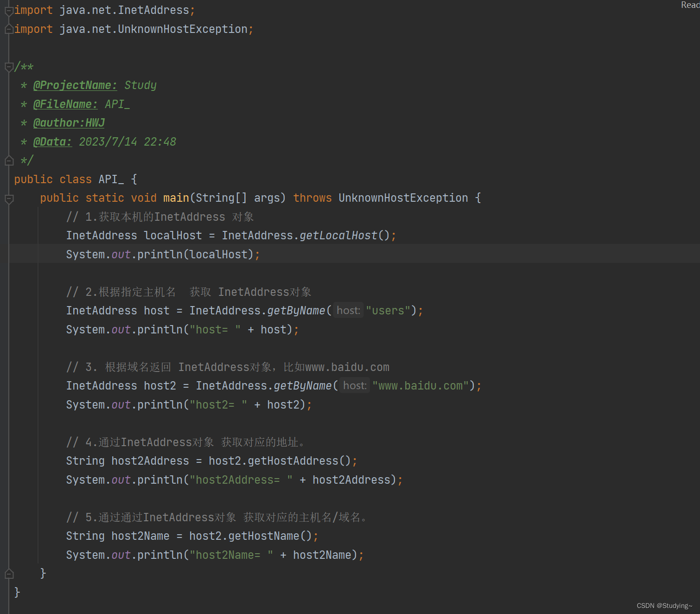Collapse the import statements fold marker
This screenshot has height=614, width=700.
(8, 10)
